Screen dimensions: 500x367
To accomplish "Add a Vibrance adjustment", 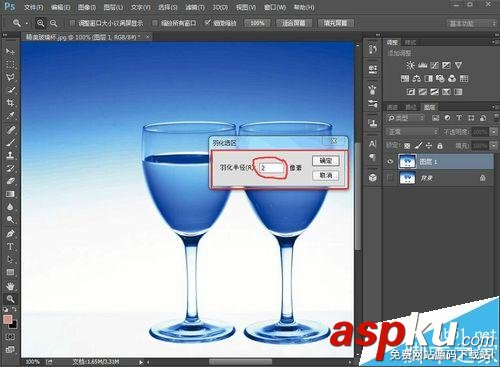I will click(x=459, y=65).
